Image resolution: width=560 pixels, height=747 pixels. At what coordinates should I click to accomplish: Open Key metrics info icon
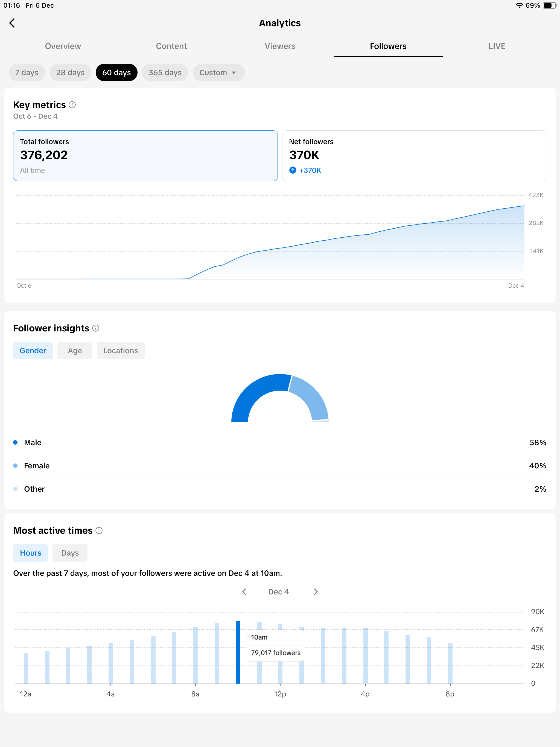(x=72, y=105)
